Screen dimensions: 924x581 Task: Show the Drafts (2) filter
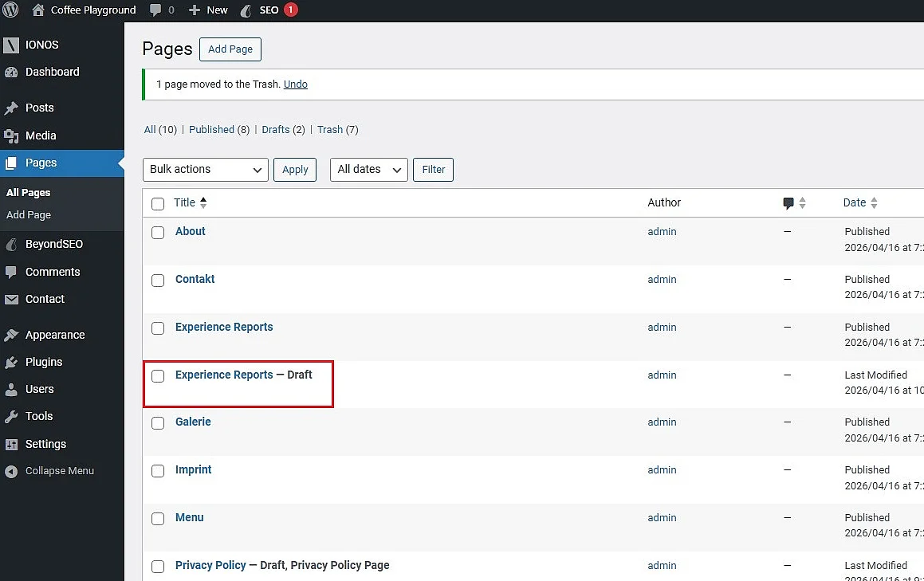coord(284,130)
